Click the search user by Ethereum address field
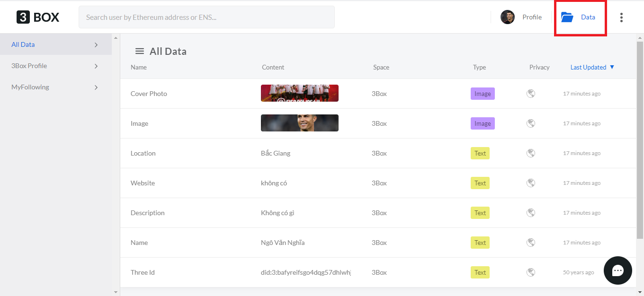Viewport: 644px width, 296px height. [x=206, y=17]
